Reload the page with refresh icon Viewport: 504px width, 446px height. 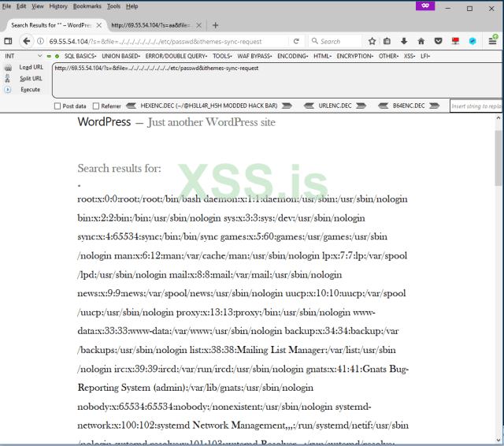296,41
